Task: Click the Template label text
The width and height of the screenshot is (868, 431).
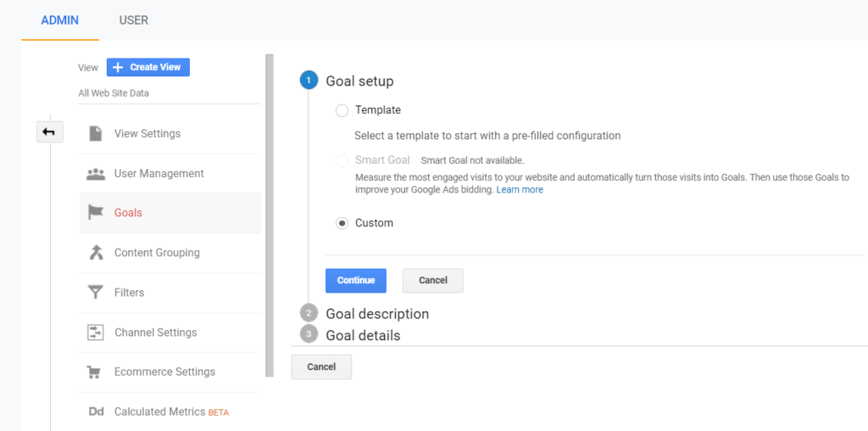Action: pyautogui.click(x=378, y=110)
